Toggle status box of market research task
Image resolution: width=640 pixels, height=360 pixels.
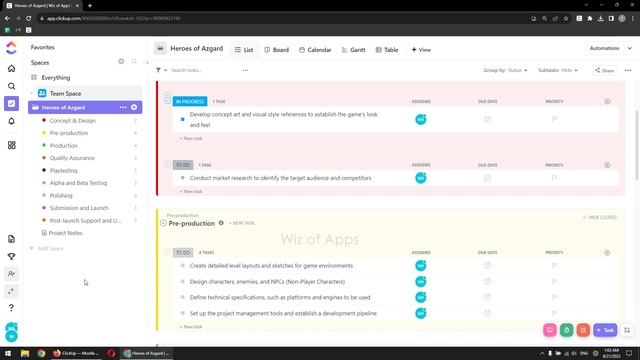[182, 178]
